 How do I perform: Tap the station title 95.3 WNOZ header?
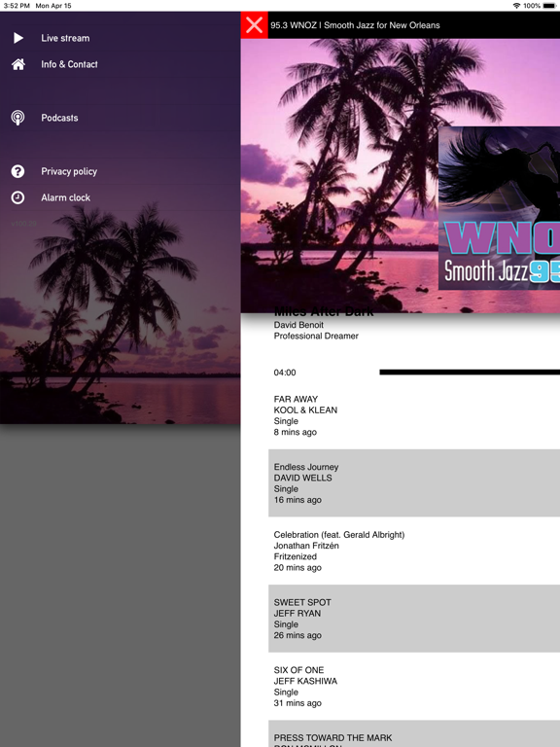[x=355, y=25]
